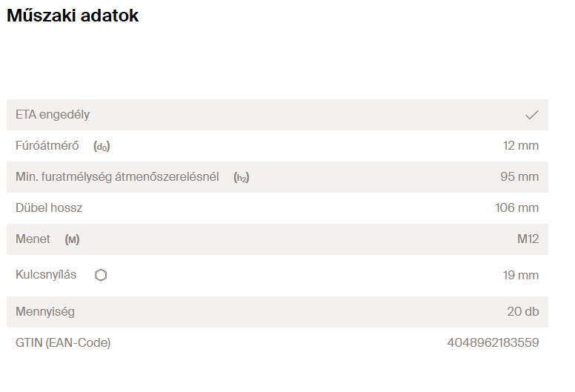Click the hexagon icon beside Kulcsnyílás
The width and height of the screenshot is (575, 392).
(101, 275)
